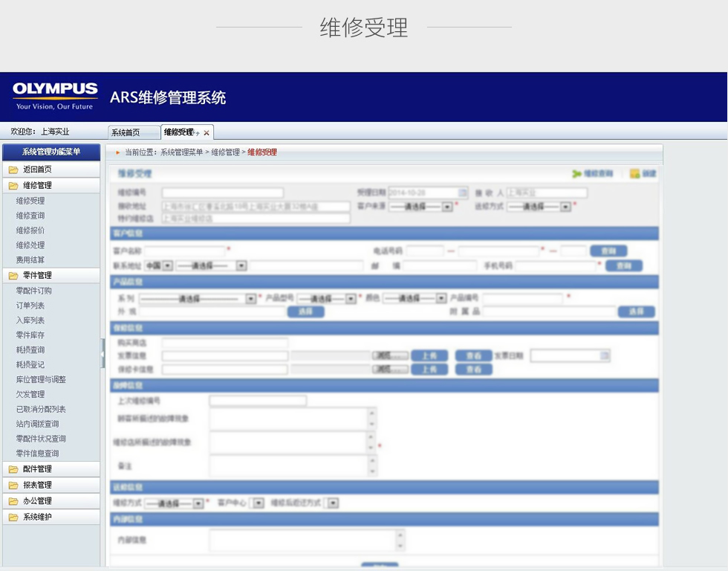Click the 维修查询 icon in the form header
The image size is (728, 571).
coord(576,174)
